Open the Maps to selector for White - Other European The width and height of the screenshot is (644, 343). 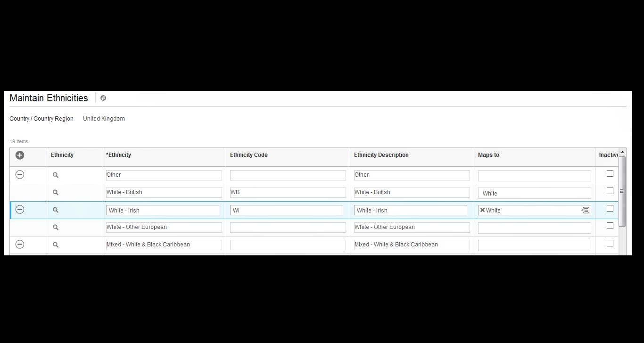coord(534,227)
